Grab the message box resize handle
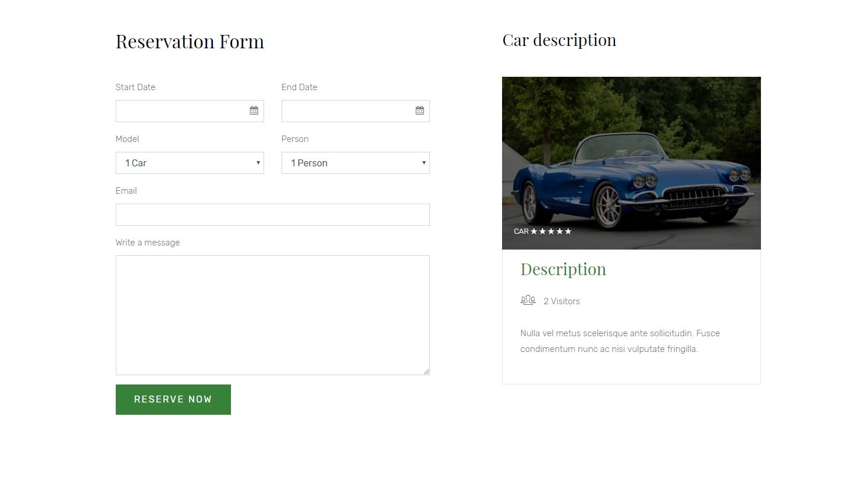868x477 pixels. click(426, 372)
